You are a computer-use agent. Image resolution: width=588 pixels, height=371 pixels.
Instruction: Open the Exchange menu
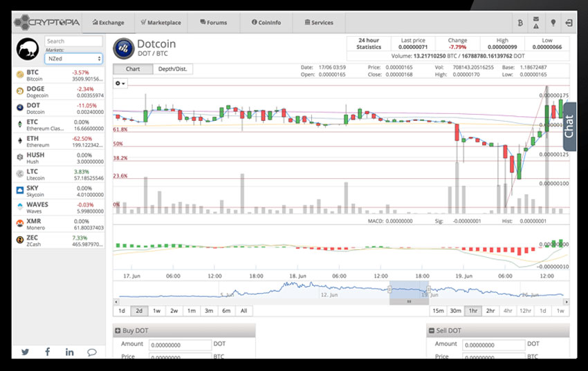(x=109, y=23)
